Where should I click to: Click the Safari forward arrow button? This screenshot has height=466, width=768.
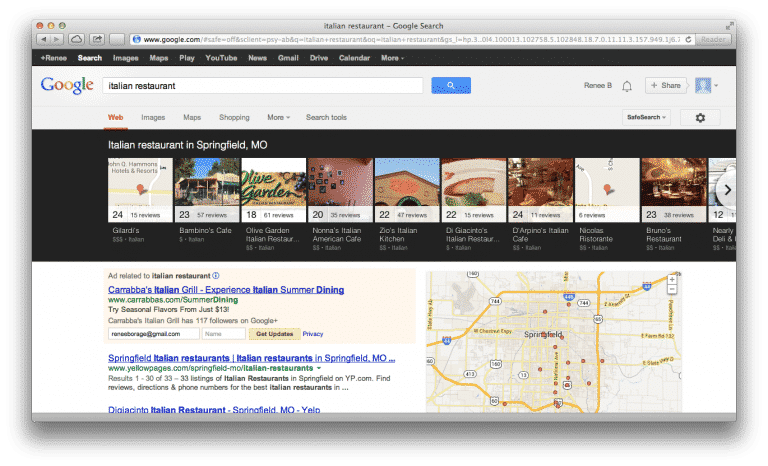click(x=57, y=39)
